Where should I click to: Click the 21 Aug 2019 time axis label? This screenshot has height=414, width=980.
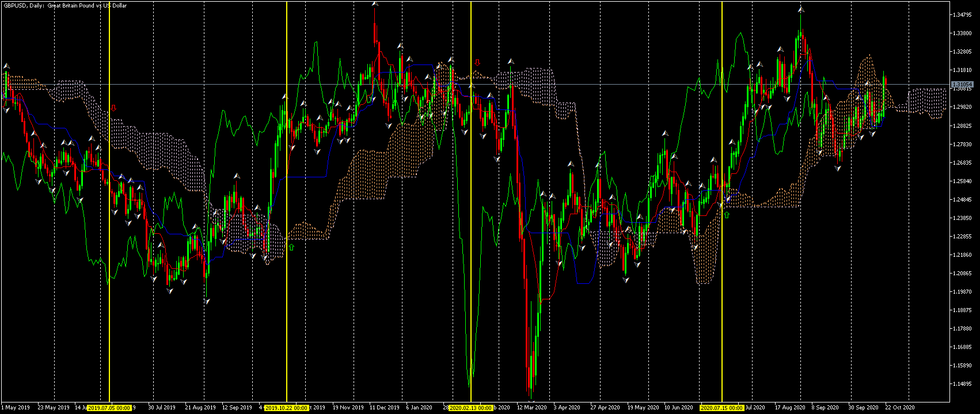(200, 408)
